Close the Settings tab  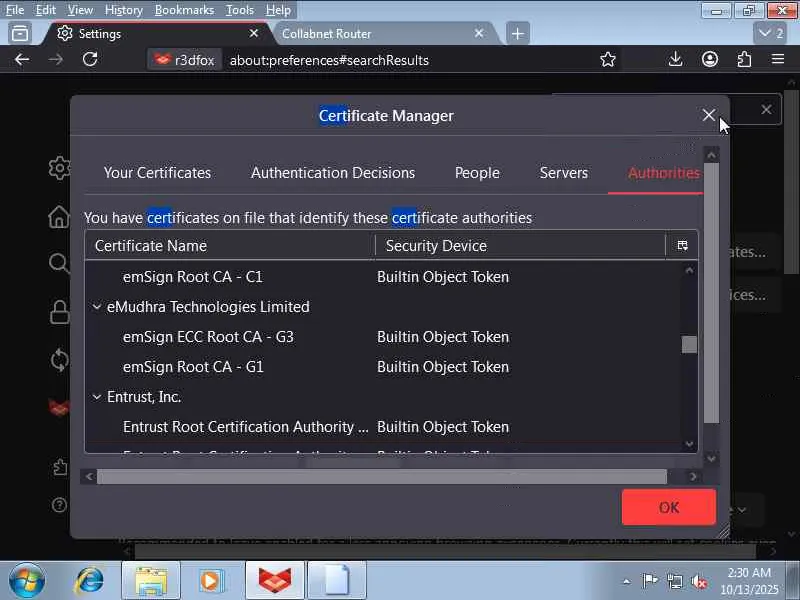(x=254, y=33)
